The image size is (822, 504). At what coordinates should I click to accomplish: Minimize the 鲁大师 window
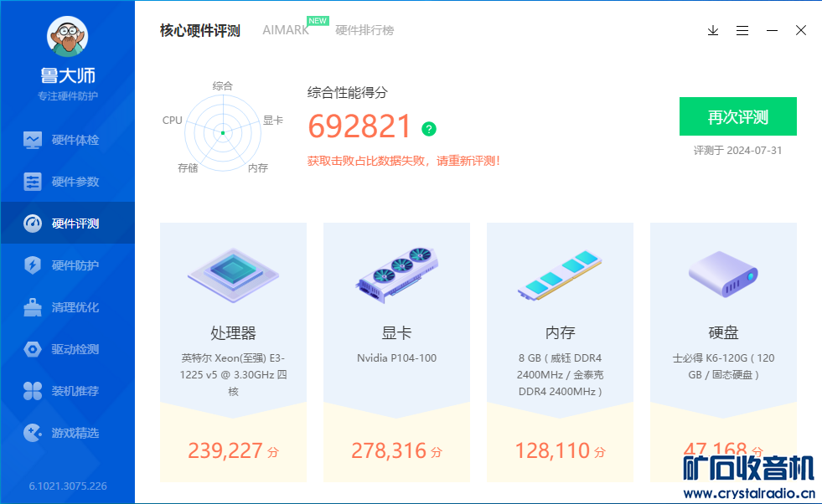(772, 30)
